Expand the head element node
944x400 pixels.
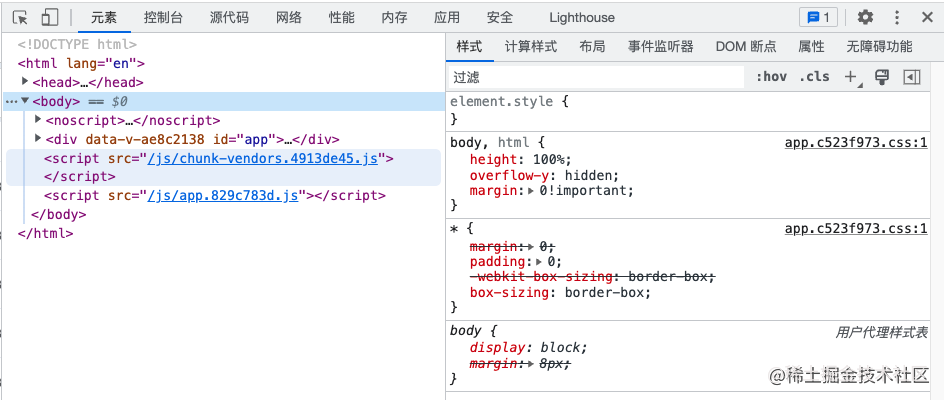pyautogui.click(x=25, y=81)
